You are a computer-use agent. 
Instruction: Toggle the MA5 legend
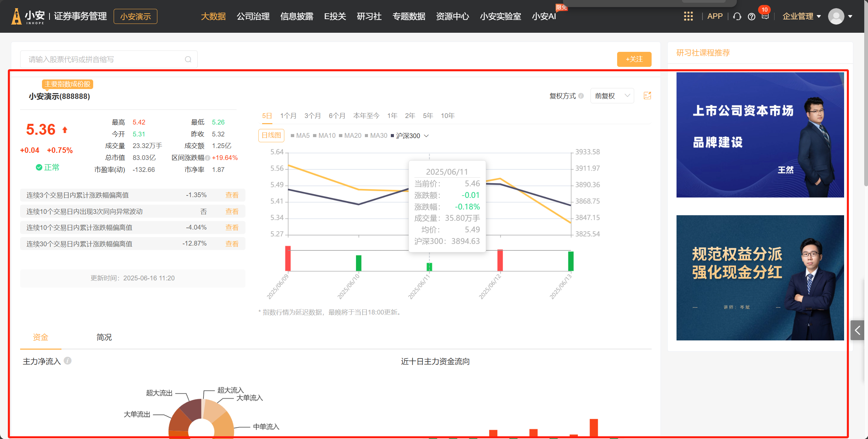click(x=300, y=136)
